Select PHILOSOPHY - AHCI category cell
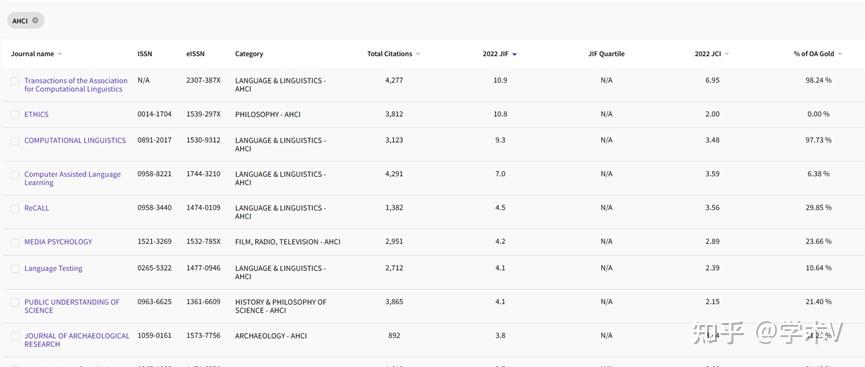This screenshot has width=865, height=367. tap(268, 115)
